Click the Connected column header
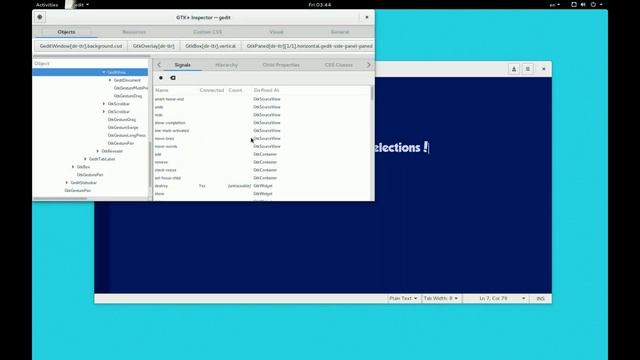Screen dimensions: 640x360 212,90
